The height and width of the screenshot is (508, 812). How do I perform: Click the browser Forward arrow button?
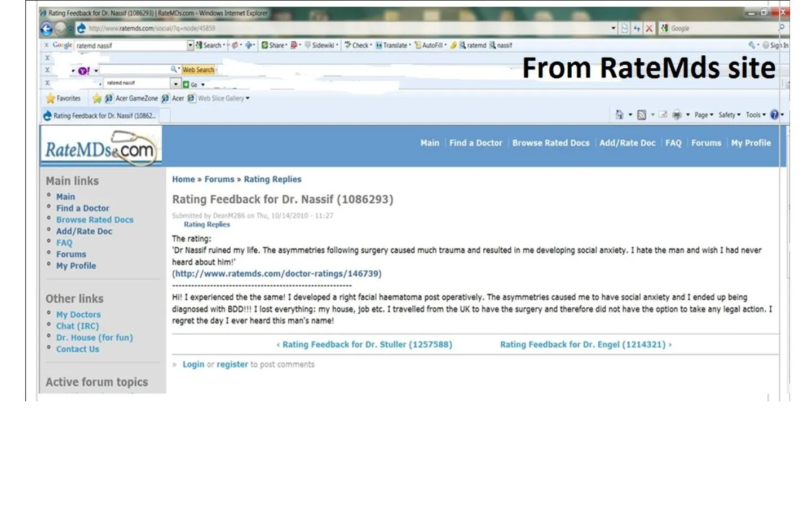60,29
